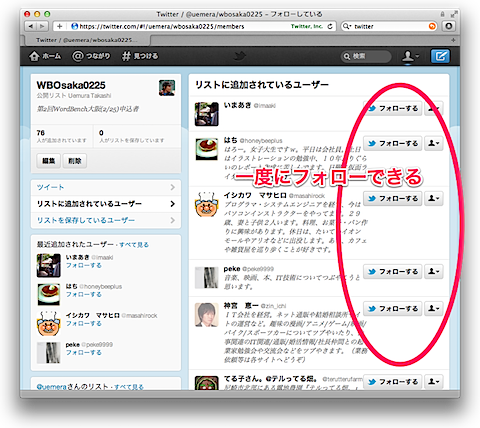The image size is (480, 428).
Task: Open new tab with plus in tab bar
Action: tap(453, 40)
